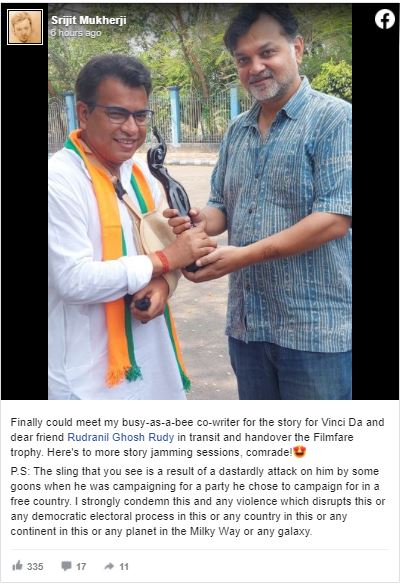Click the Filmfare trophy in the photo

(x=170, y=183)
